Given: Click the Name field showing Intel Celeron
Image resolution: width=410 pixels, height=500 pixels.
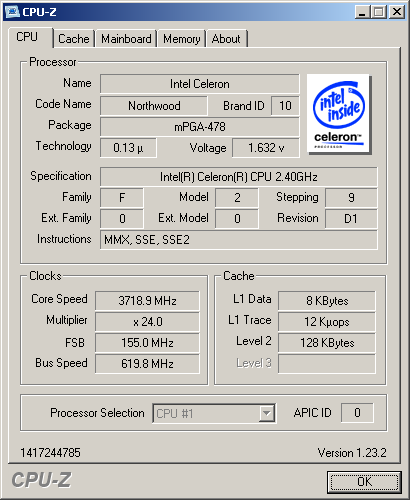Looking at the screenshot, I should pos(200,84).
